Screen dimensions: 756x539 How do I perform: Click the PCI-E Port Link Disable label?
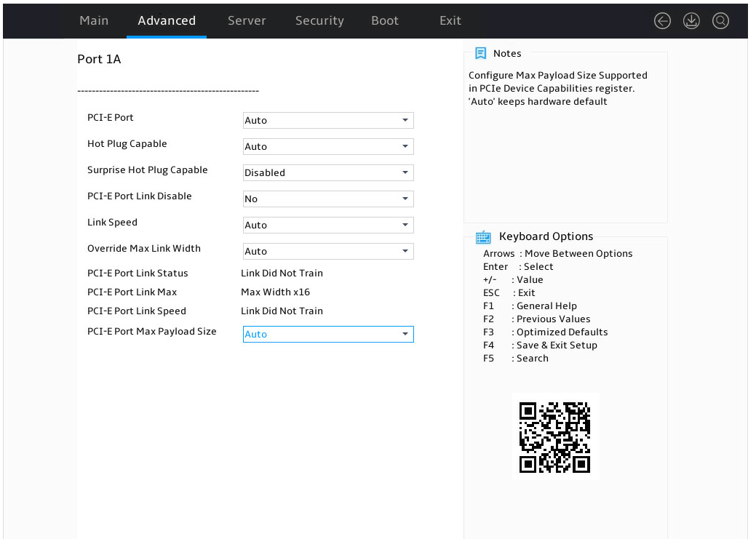[x=139, y=196]
